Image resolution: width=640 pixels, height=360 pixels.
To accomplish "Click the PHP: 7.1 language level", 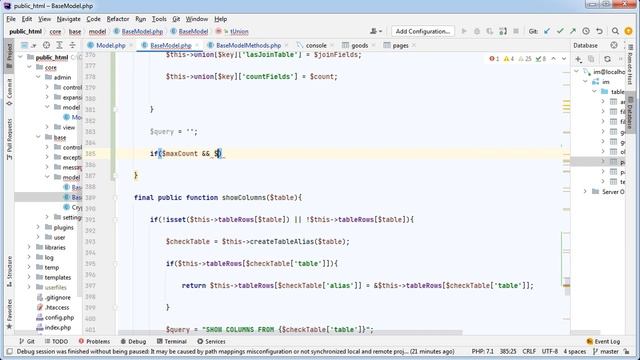I will (x=482, y=351).
